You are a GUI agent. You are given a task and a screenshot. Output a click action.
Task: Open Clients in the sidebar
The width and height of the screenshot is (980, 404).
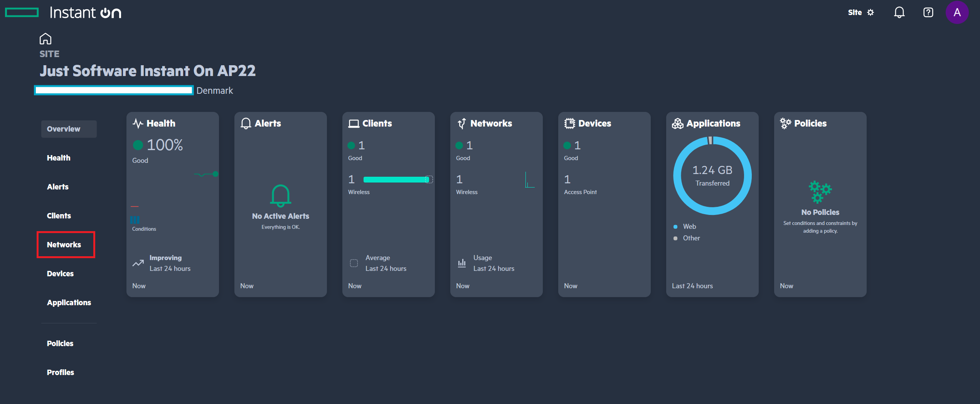pos(59,216)
